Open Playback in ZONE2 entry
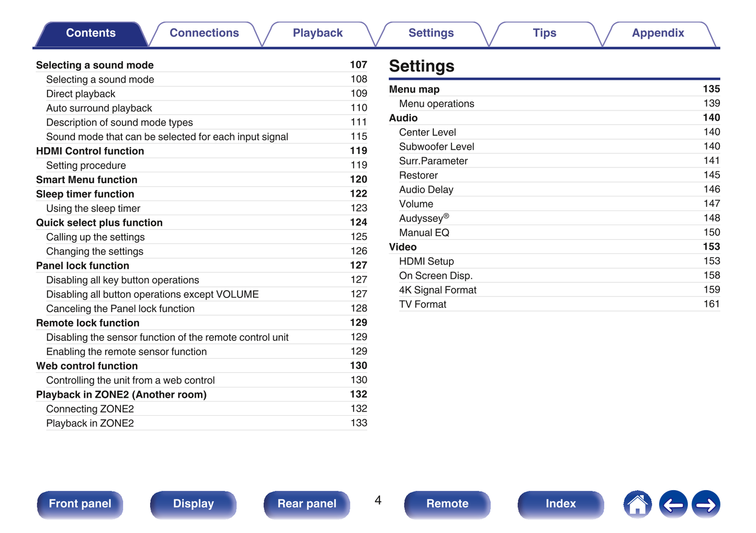Screen dimensions: 756x533 [x=90, y=423]
